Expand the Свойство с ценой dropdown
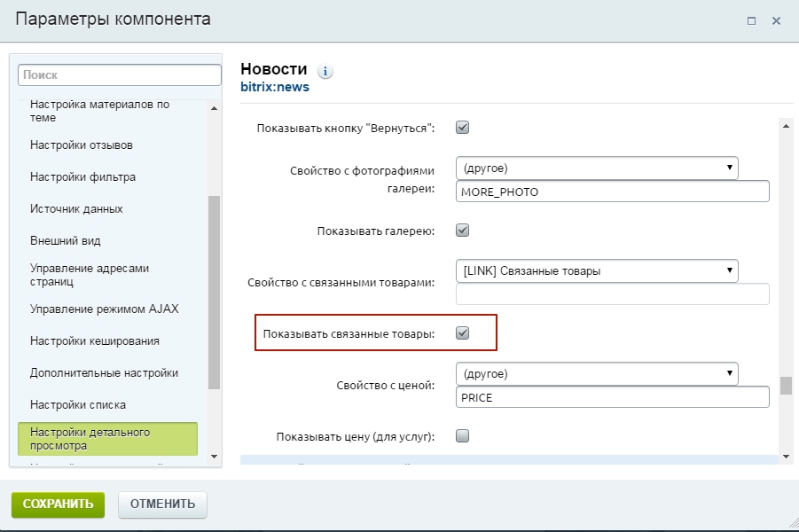Viewport: 799px width, 532px height. (x=597, y=373)
